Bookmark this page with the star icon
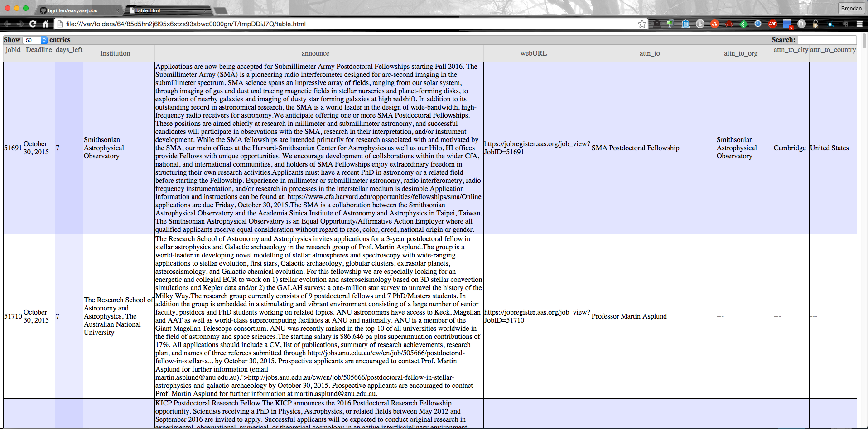This screenshot has height=429, width=868. [642, 24]
